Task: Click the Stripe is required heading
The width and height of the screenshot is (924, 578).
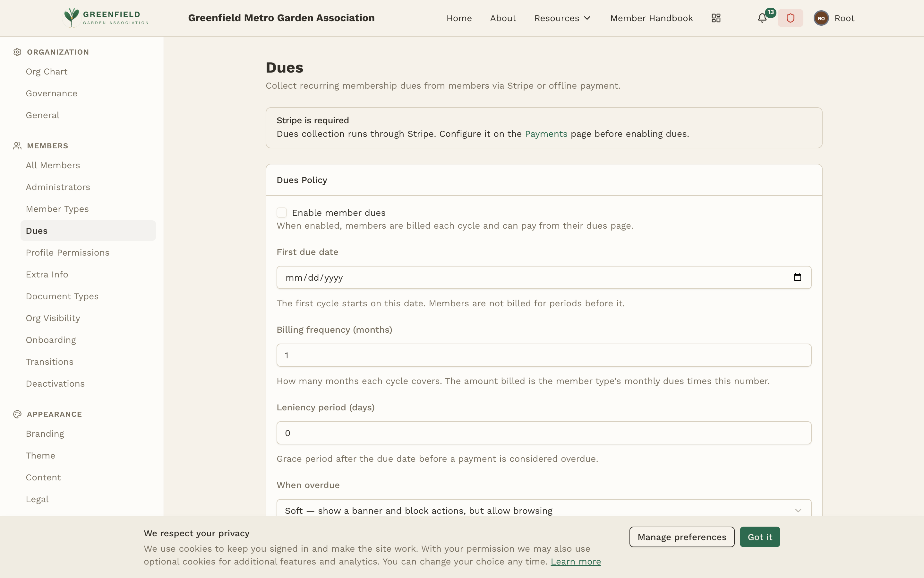Action: tap(313, 120)
